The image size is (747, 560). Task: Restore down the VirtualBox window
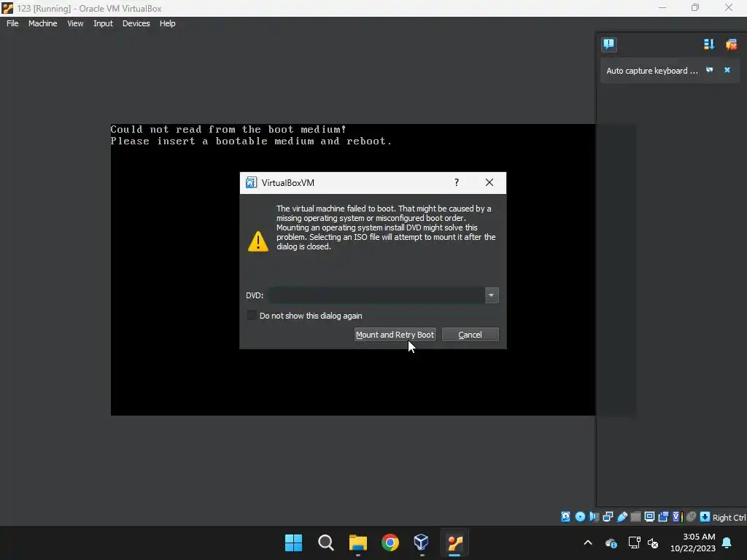(695, 8)
